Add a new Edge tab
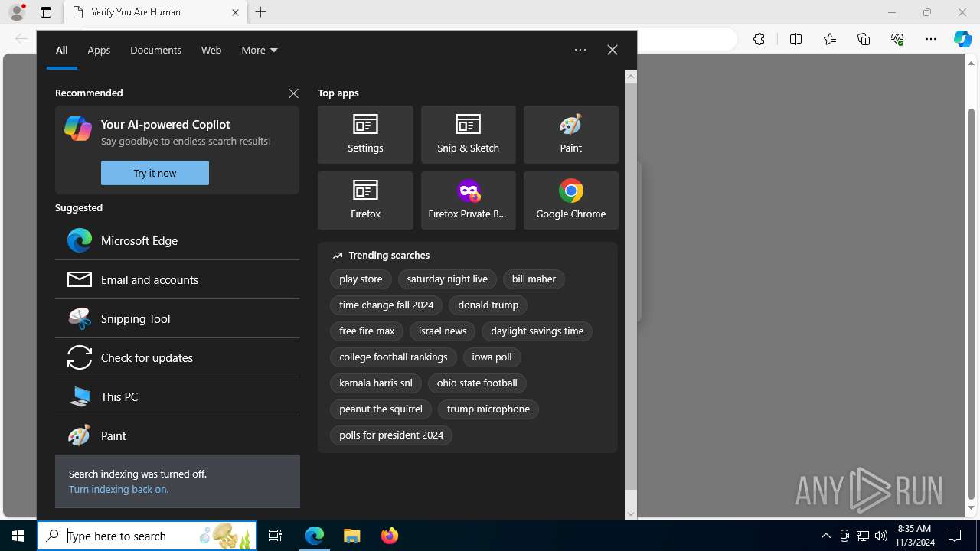The image size is (980, 551). [x=261, y=12]
